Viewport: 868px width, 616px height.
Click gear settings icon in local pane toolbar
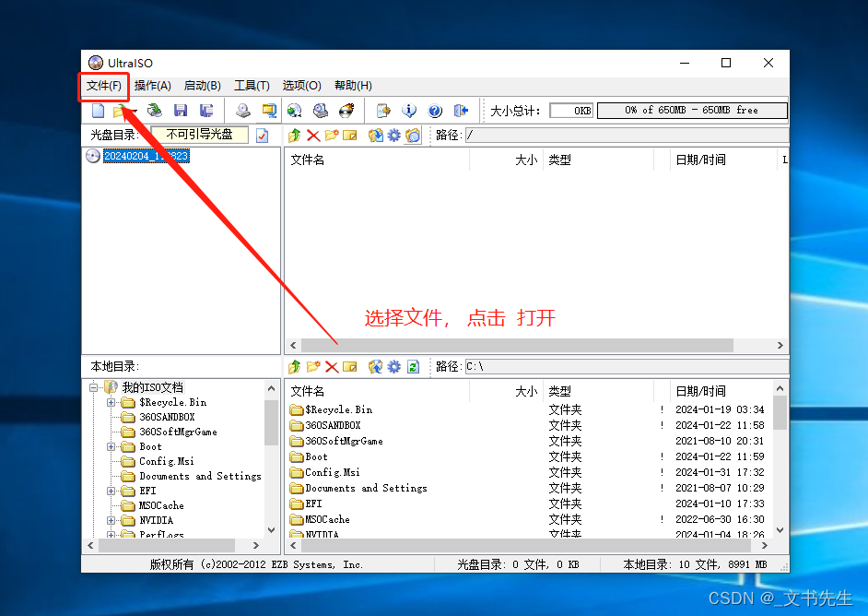click(x=393, y=367)
